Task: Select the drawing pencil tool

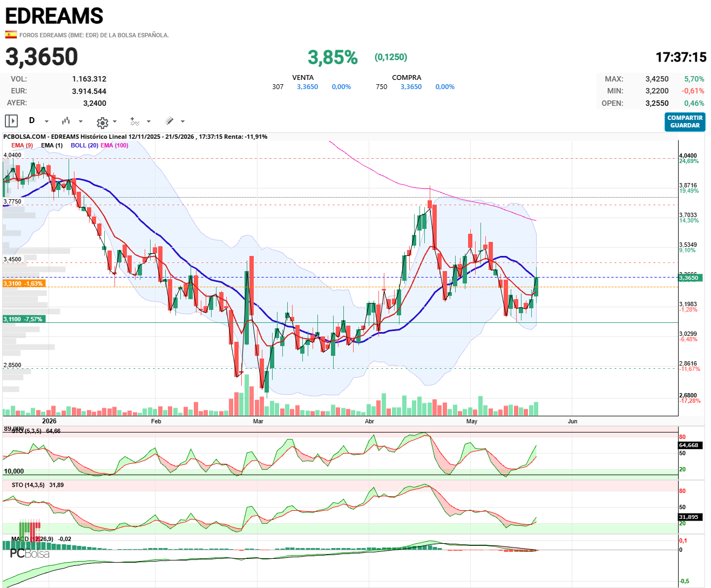Action: (169, 121)
